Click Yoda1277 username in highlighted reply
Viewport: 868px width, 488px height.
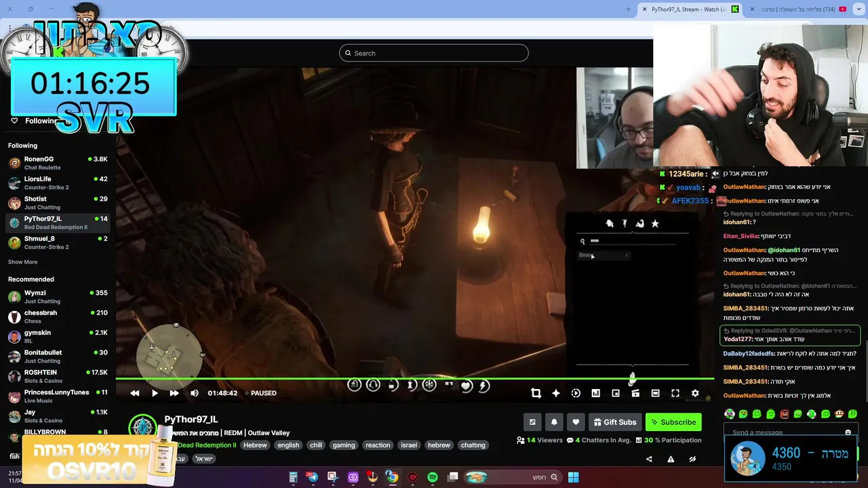[x=738, y=340]
